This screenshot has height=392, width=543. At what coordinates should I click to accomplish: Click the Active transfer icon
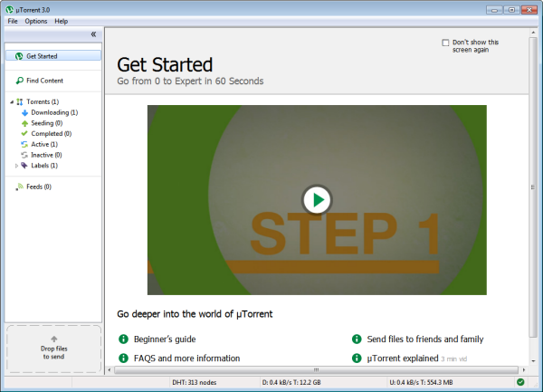pyautogui.click(x=24, y=145)
